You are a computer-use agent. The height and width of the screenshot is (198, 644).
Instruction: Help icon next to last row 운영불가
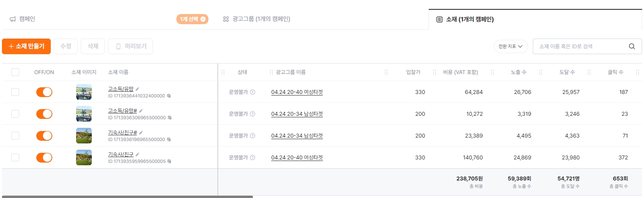click(253, 157)
